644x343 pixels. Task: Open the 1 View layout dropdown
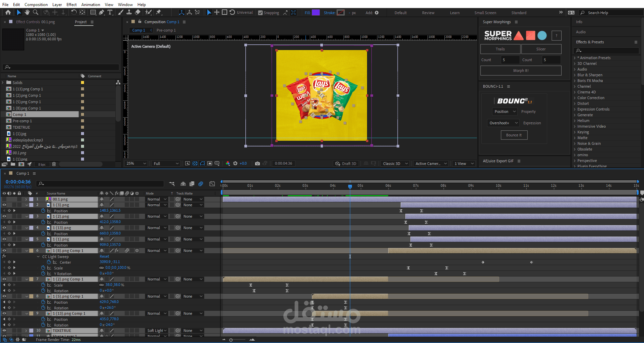pos(464,164)
